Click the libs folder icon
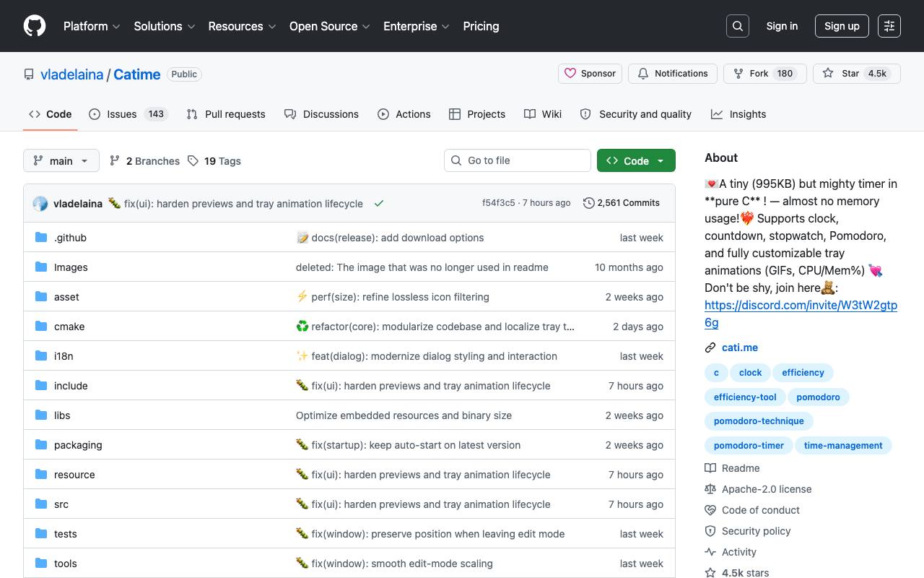The height and width of the screenshot is (578, 924). pos(41,415)
